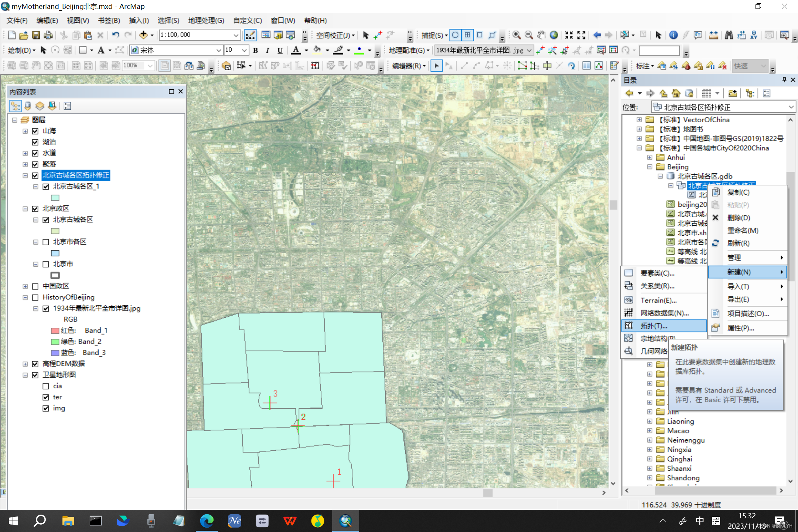Click the Identify info tool
This screenshot has width=798, height=532.
(673, 35)
